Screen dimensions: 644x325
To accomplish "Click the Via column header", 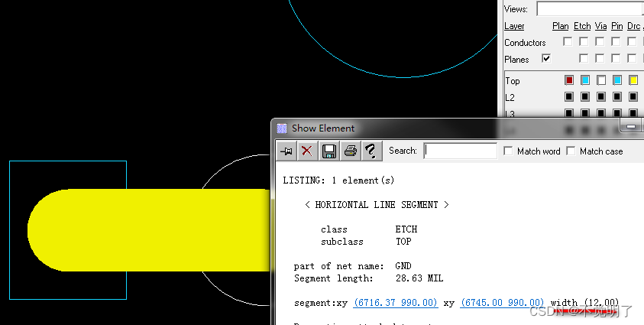I will click(600, 26).
